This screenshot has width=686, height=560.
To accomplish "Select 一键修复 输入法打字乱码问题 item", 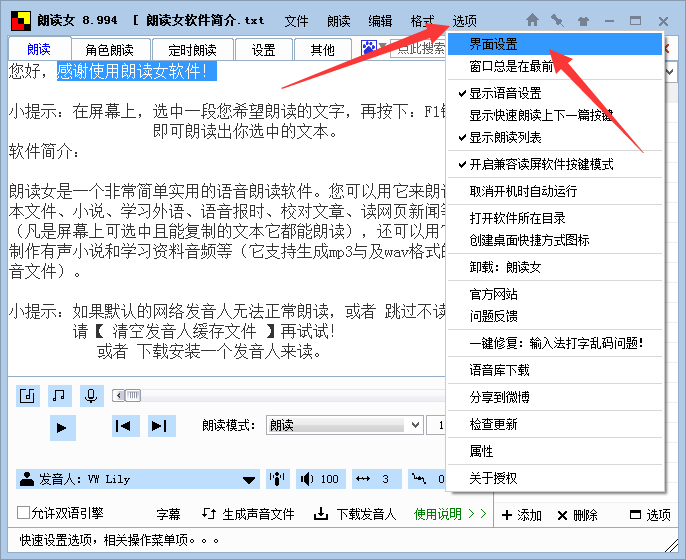I will pyautogui.click(x=555, y=343).
